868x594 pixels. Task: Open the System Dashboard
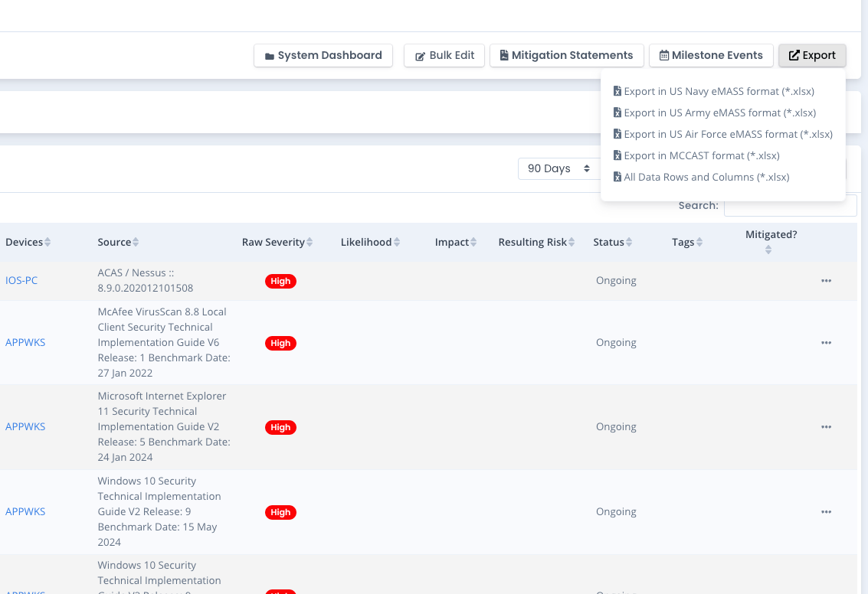(x=323, y=55)
